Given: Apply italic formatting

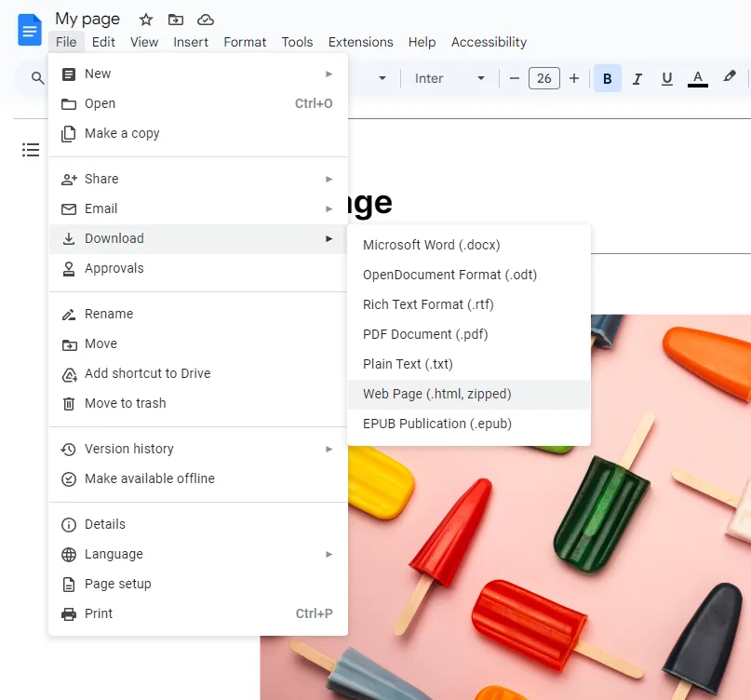Looking at the screenshot, I should [x=637, y=78].
